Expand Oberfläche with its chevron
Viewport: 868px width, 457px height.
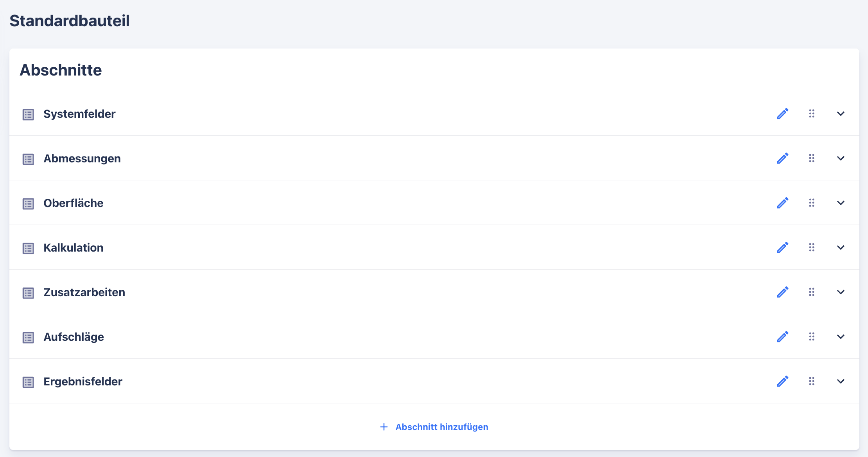point(841,203)
